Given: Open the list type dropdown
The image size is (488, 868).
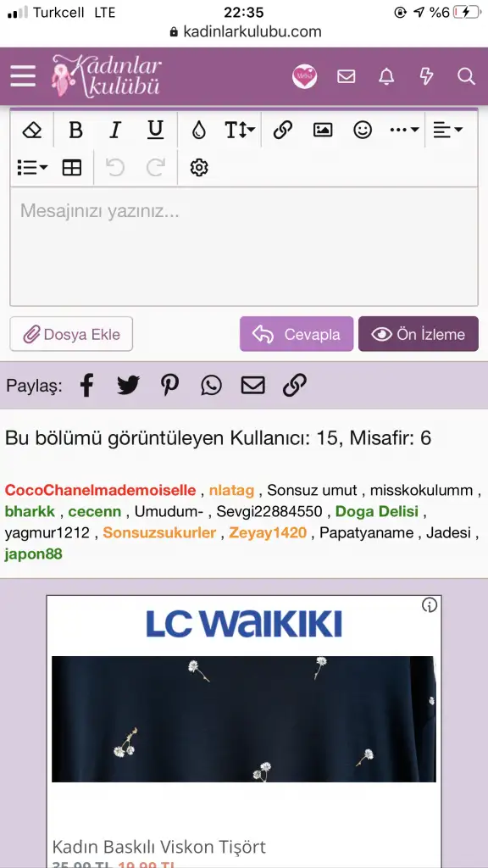Looking at the screenshot, I should [x=32, y=167].
